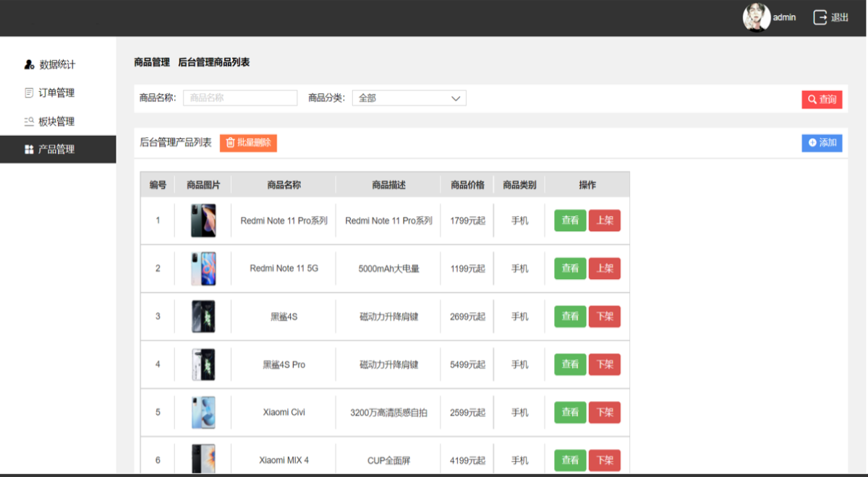Click the admin avatar picture
This screenshot has width=868, height=477.
(757, 17)
